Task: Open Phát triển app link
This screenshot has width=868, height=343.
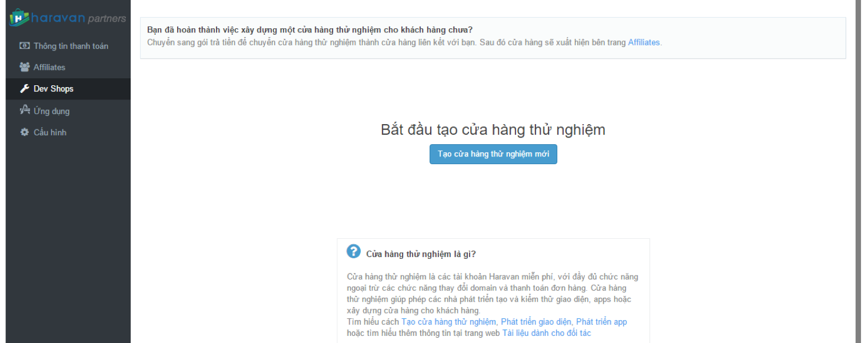Action: click(x=601, y=322)
